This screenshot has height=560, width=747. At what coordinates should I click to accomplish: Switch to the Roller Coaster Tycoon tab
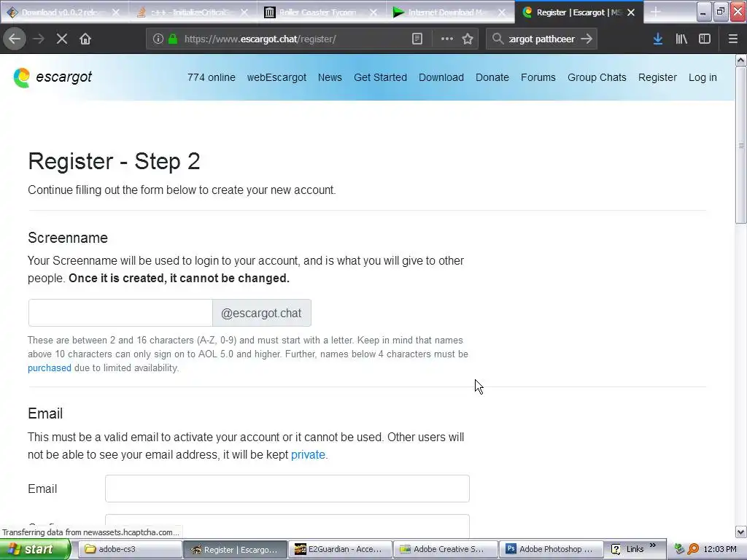[x=317, y=12]
